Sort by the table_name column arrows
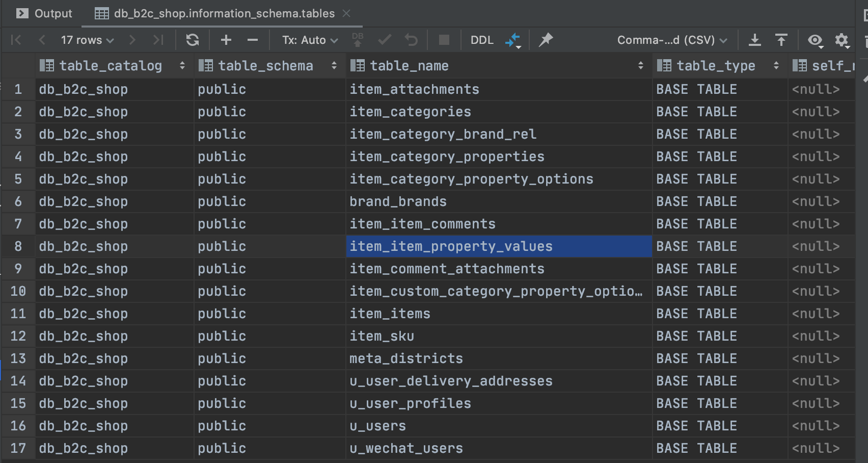 641,66
